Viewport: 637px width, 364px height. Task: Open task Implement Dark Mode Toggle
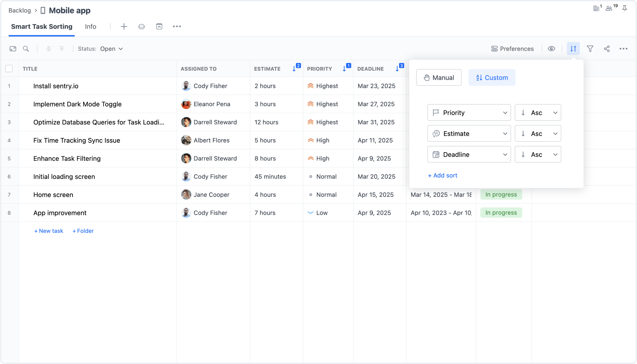(x=78, y=104)
